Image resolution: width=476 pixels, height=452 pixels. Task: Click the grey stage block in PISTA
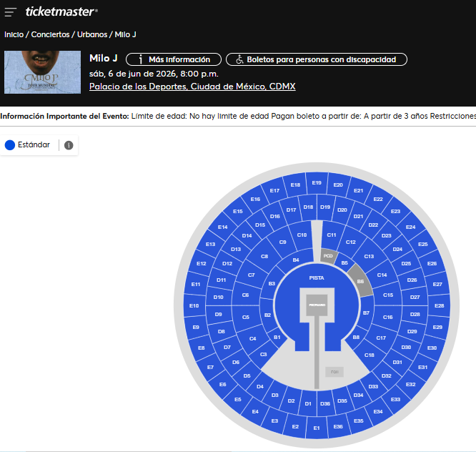click(x=317, y=305)
